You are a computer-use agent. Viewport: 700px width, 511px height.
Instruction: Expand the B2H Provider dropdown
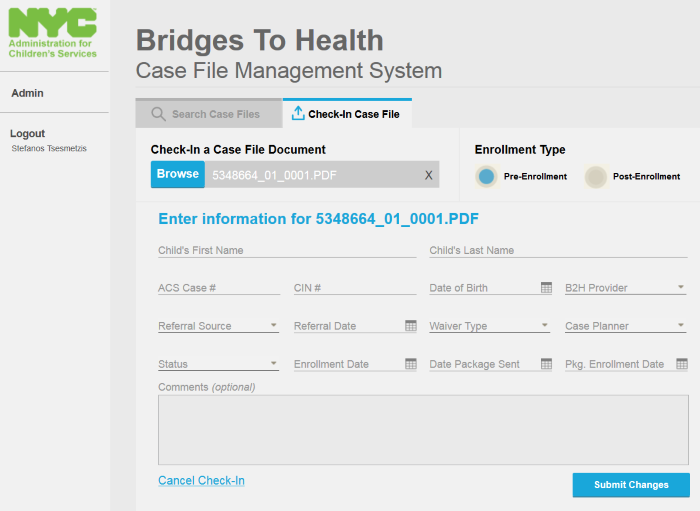point(625,288)
